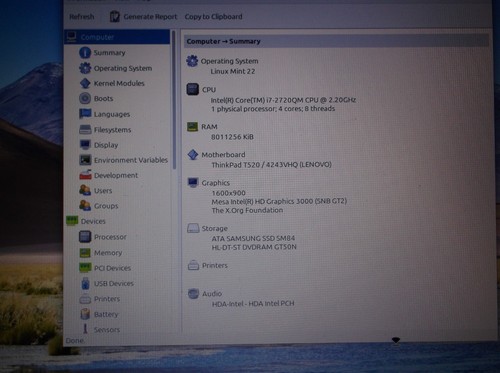This screenshot has height=373, width=500.
Task: Select the Groups entry
Action: [x=106, y=206]
